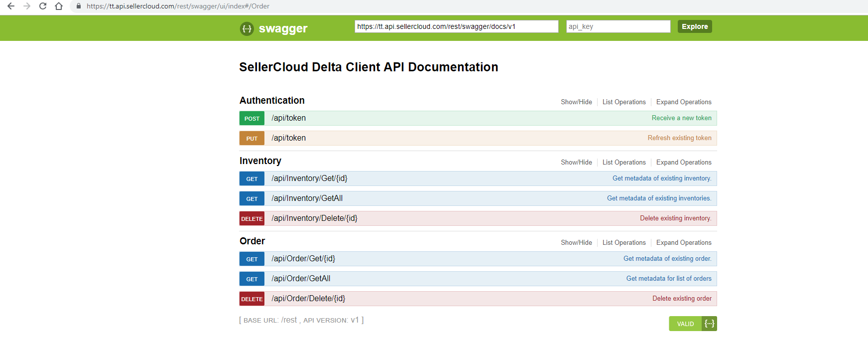The image size is (868, 356).
Task: Click 'Refresh existing token' description
Action: pyautogui.click(x=680, y=138)
